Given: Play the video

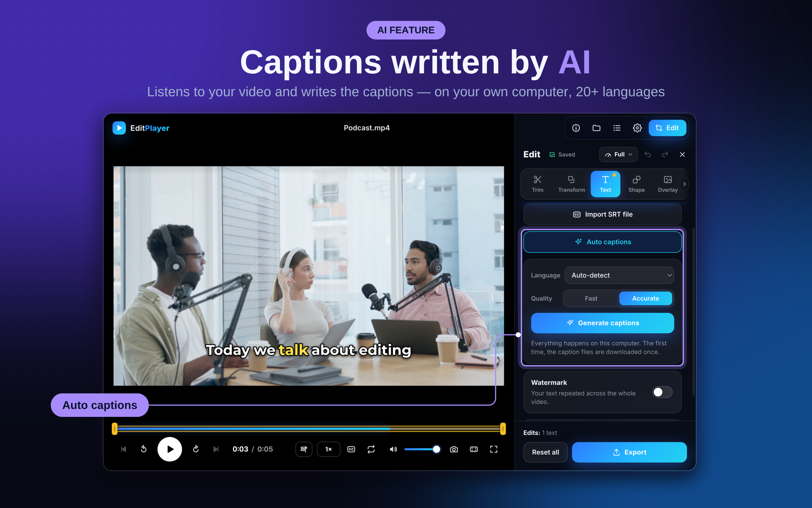Looking at the screenshot, I should tap(170, 449).
